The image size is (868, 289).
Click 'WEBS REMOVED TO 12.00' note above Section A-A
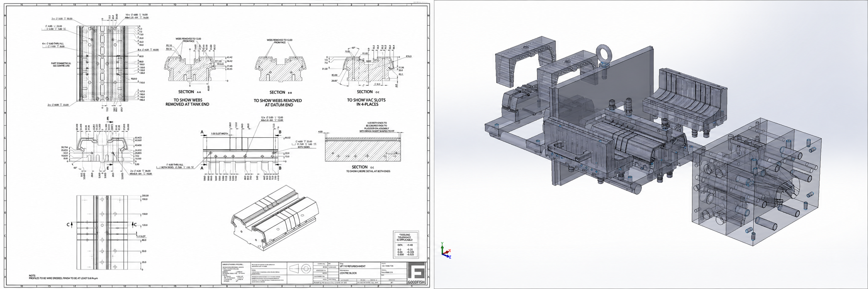tap(188, 40)
